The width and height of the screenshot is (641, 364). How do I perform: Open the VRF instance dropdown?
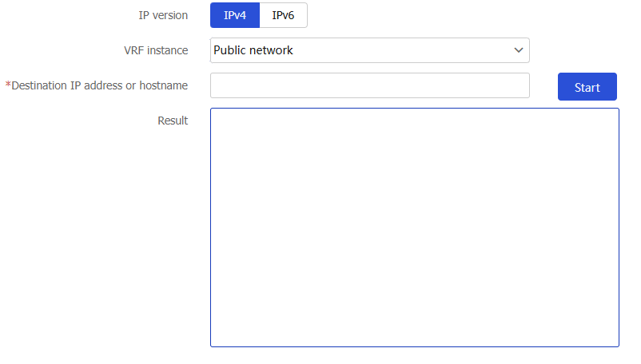pos(370,50)
